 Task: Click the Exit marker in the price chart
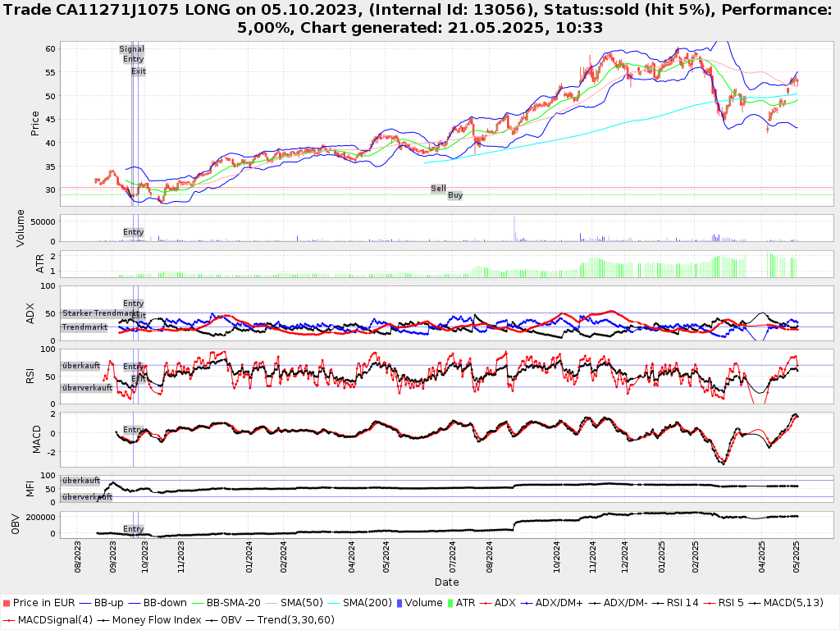pos(139,71)
